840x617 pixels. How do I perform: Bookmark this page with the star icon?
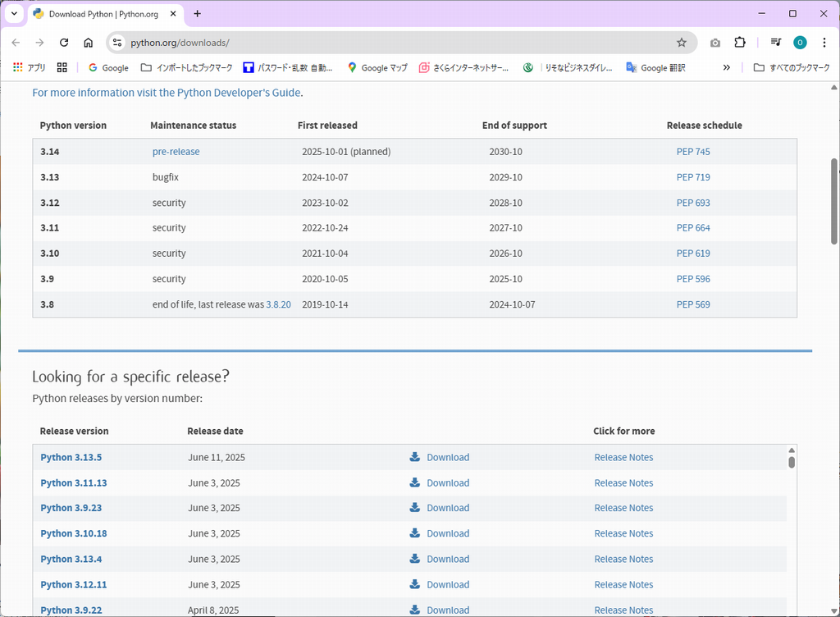coord(681,43)
